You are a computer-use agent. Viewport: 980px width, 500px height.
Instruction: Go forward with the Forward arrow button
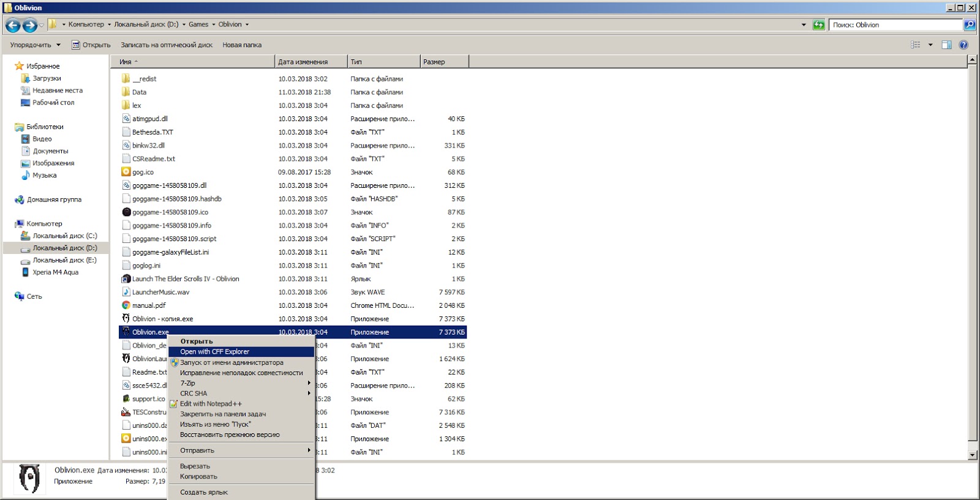(29, 25)
